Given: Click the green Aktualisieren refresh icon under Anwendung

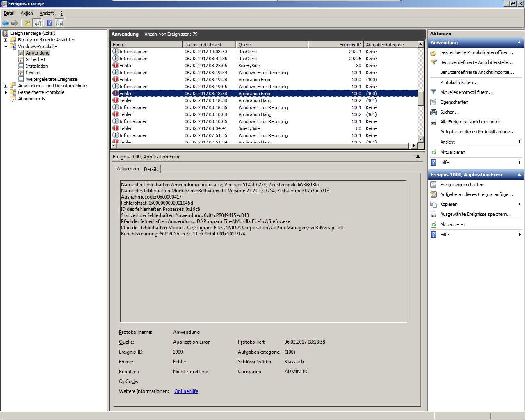Looking at the screenshot, I should point(434,152).
